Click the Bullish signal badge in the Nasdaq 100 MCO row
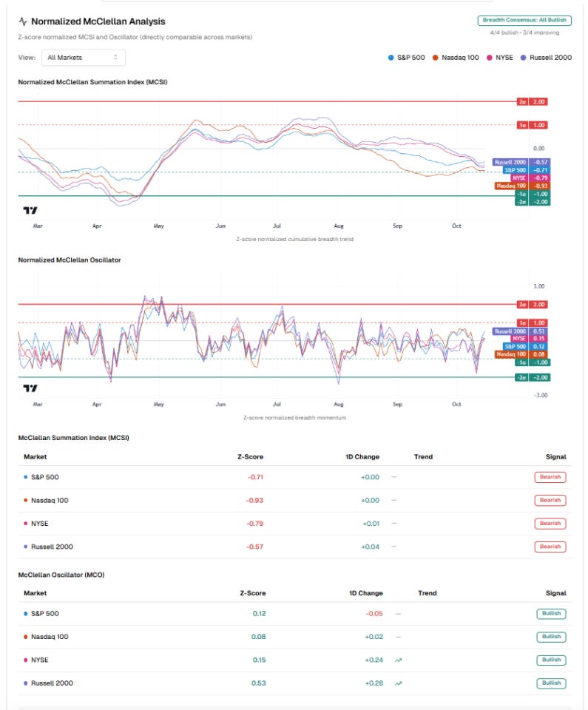This screenshot has height=710, width=588. [x=551, y=637]
